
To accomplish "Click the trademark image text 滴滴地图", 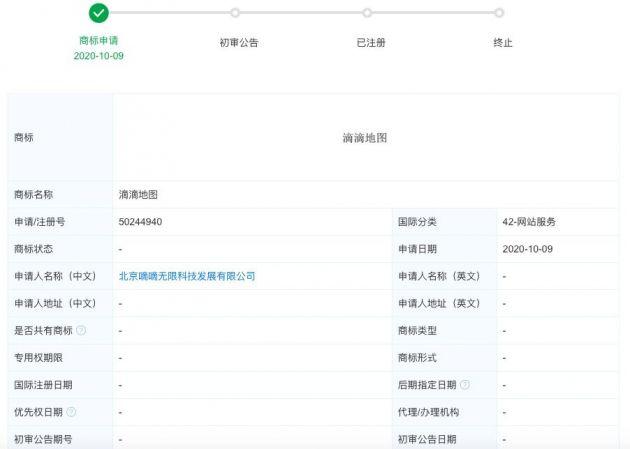I will coord(364,138).
